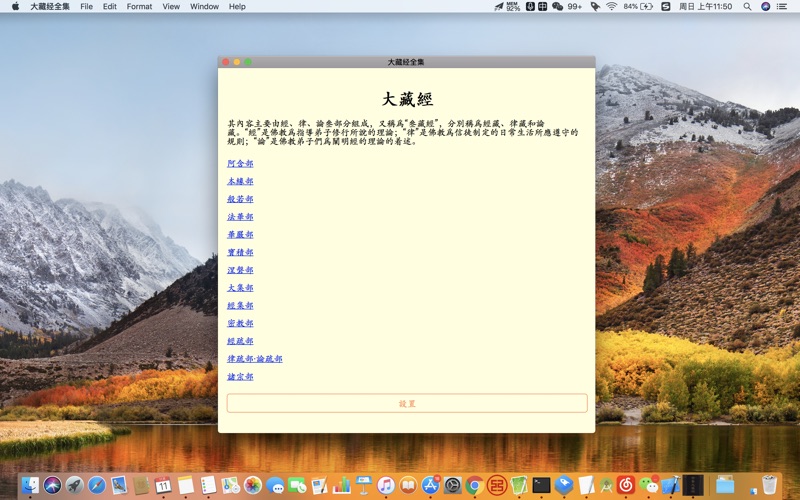Click the Sogou input method S icon
800x500 pixels.
point(665,7)
